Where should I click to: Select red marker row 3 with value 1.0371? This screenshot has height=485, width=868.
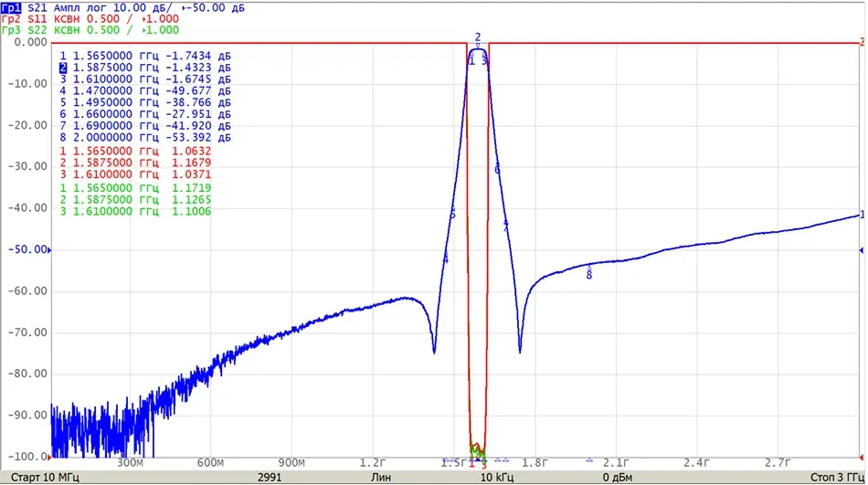(x=135, y=174)
